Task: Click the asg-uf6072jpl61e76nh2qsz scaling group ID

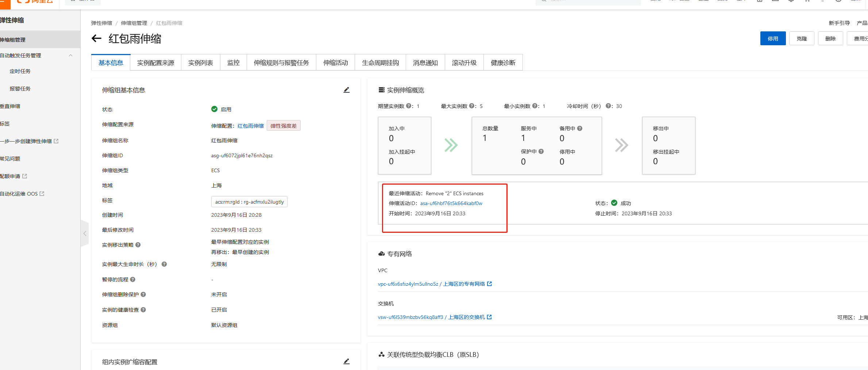Action: pyautogui.click(x=242, y=155)
